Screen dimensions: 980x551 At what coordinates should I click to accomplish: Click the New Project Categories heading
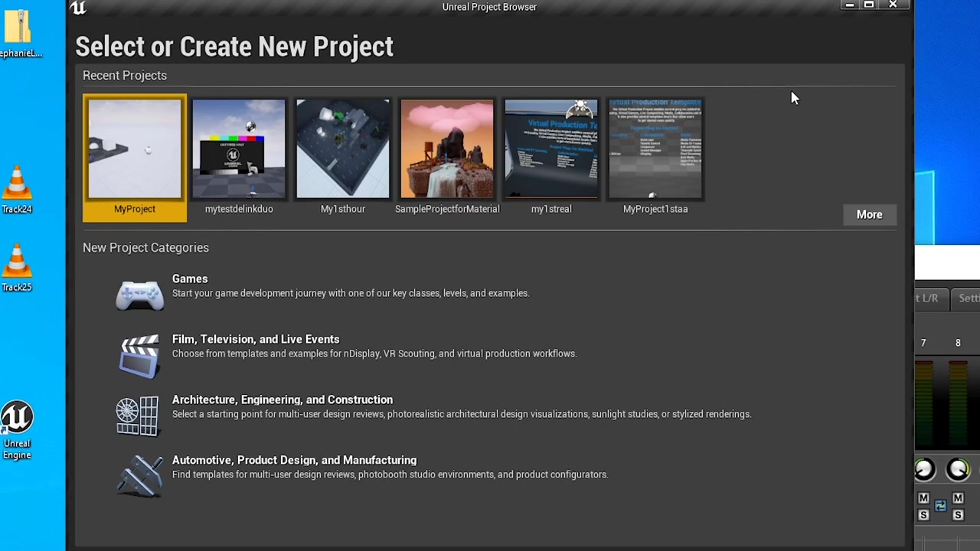145,247
